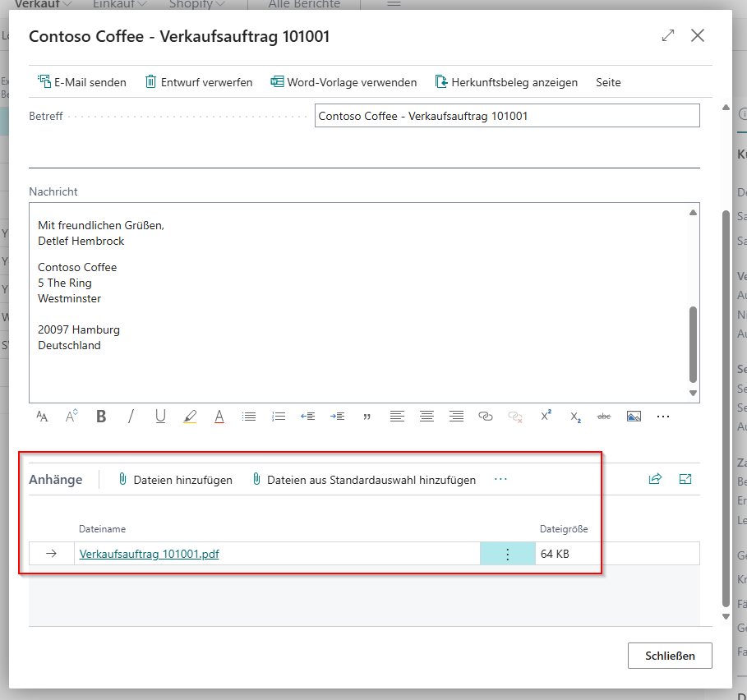The width and height of the screenshot is (747, 700).
Task: Apply strikethrough formatting
Action: (x=604, y=417)
